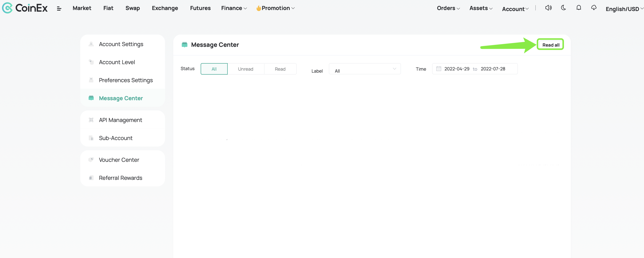Click the Referral Rewards sidebar icon
Viewport: 644px width, 258px height.
[91, 178]
